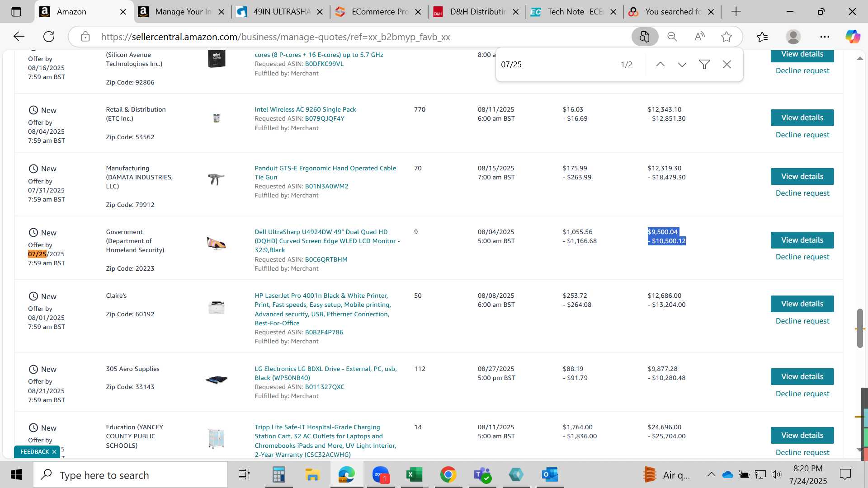The image size is (868, 488).
Task: Open Panduit GTS-E Ergonomic product link
Action: (x=325, y=173)
